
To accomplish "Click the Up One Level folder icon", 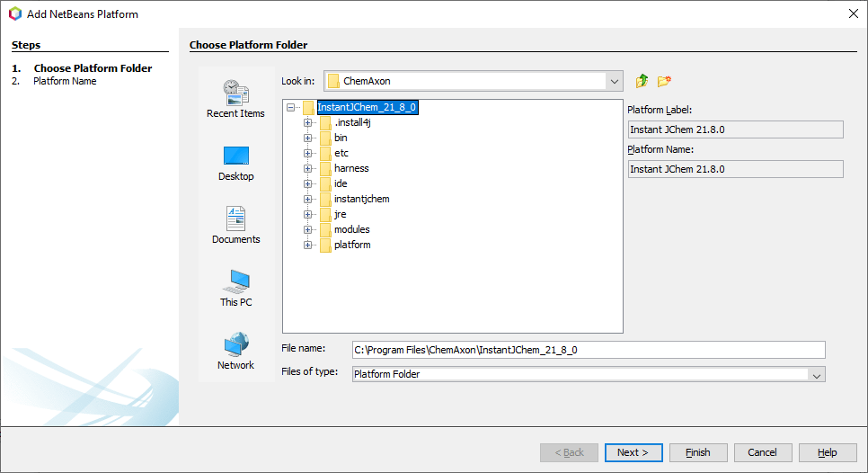I will point(642,81).
